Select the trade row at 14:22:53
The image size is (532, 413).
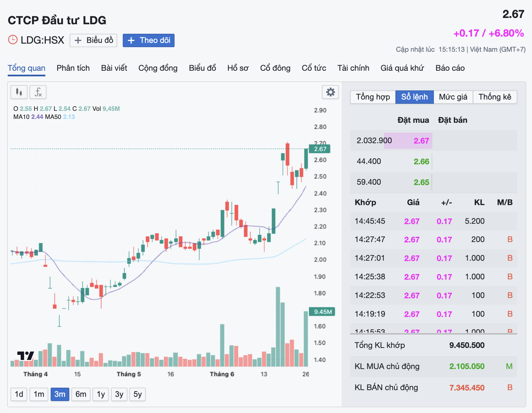pyautogui.click(x=433, y=296)
